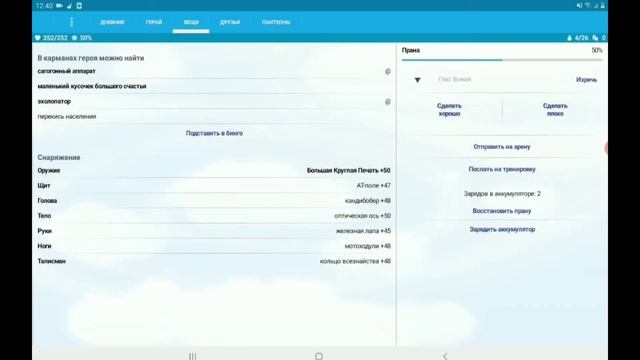This screenshot has width=640, height=360.
Task: Open the three-dot overflow menu
Action: [72, 22]
